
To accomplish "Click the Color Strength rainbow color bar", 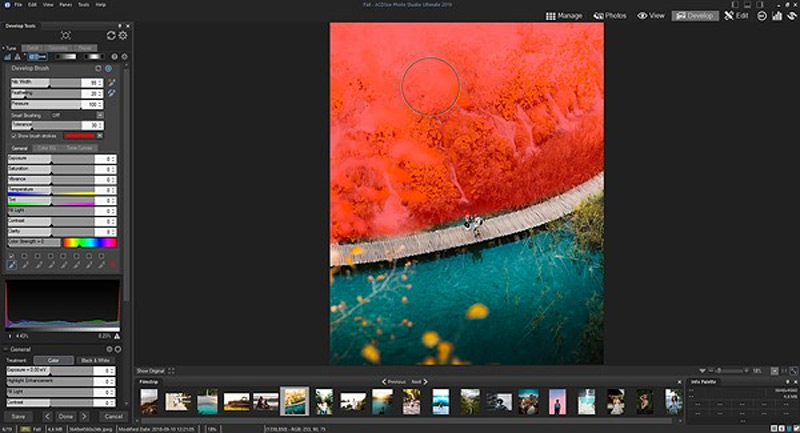I will [x=90, y=242].
